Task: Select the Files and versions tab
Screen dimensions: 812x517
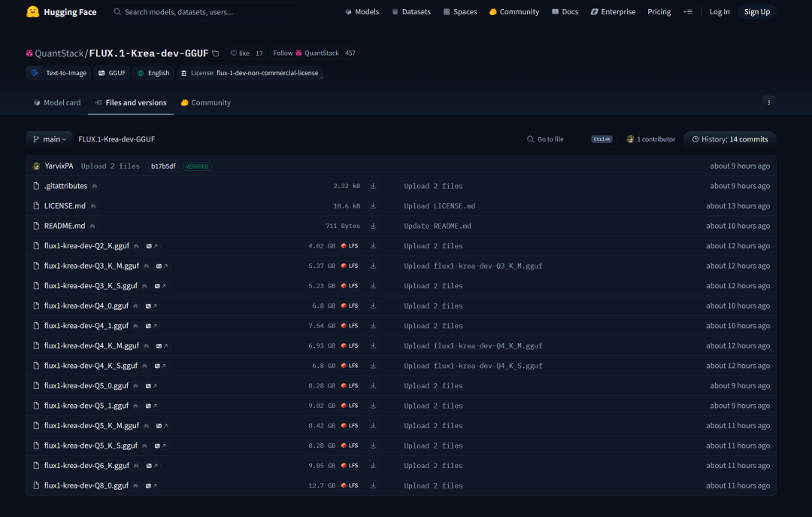Action: tap(131, 102)
